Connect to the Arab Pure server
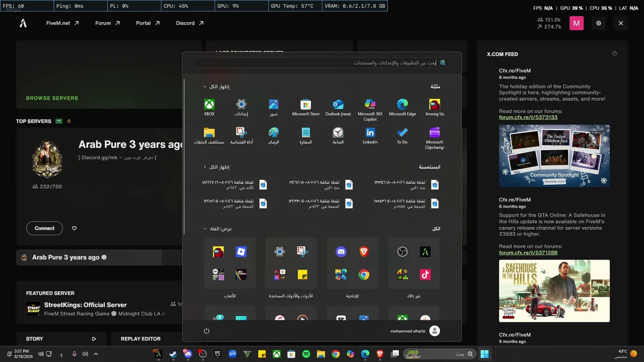Image resolution: width=644 pixels, height=362 pixels. [45, 228]
